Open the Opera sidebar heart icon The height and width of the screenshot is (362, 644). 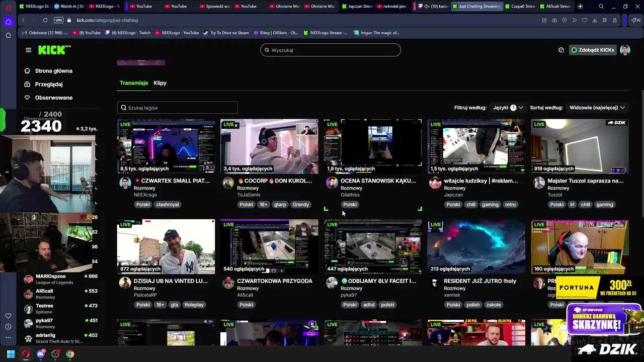pos(8,316)
